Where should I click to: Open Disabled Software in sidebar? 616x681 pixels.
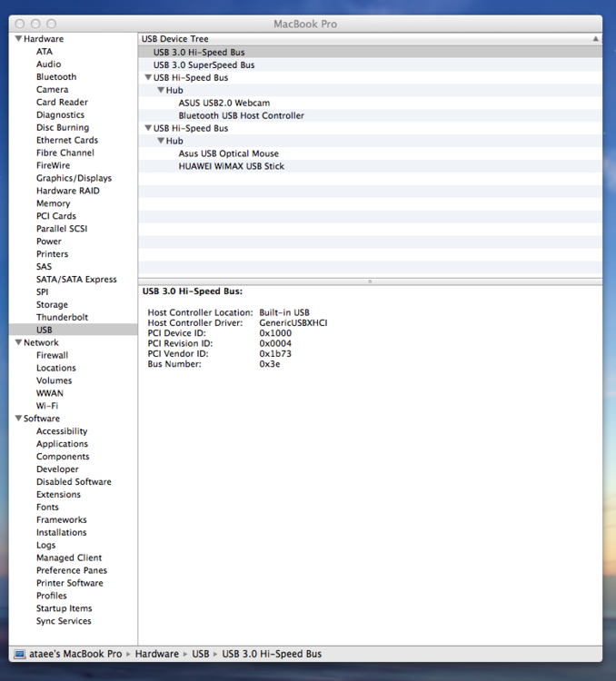coord(74,481)
